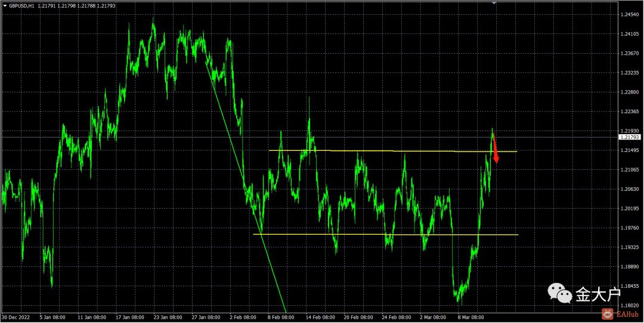Click the 20 Feb 08:00 time label
644x323 pixels.
coord(360,318)
